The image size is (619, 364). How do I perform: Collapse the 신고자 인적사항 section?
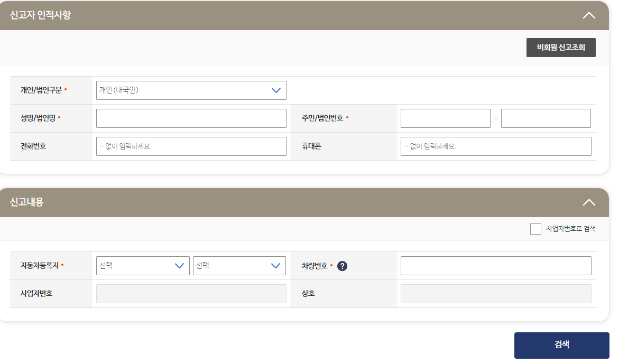coord(588,16)
